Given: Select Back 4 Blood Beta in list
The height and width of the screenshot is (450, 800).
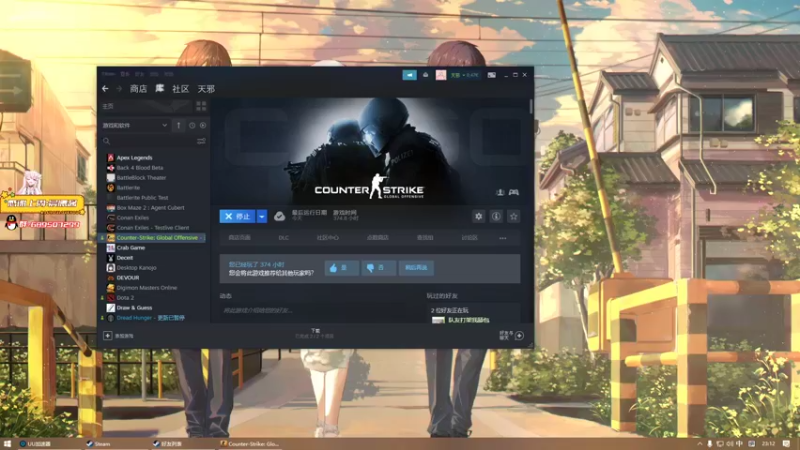Looking at the screenshot, I should coord(140,167).
